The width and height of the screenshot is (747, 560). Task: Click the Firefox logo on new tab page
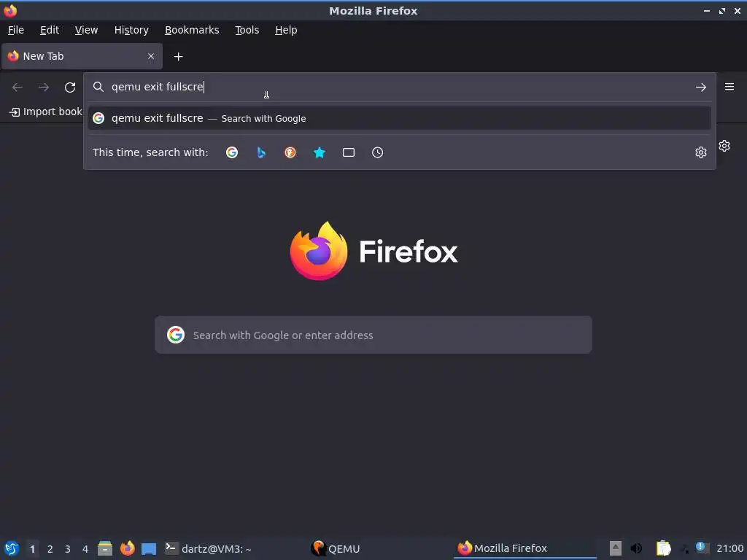[x=373, y=251]
